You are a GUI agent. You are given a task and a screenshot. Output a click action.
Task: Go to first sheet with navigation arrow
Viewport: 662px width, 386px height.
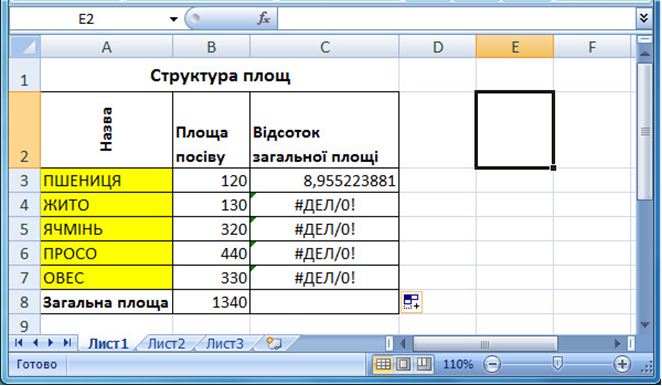[x=19, y=343]
